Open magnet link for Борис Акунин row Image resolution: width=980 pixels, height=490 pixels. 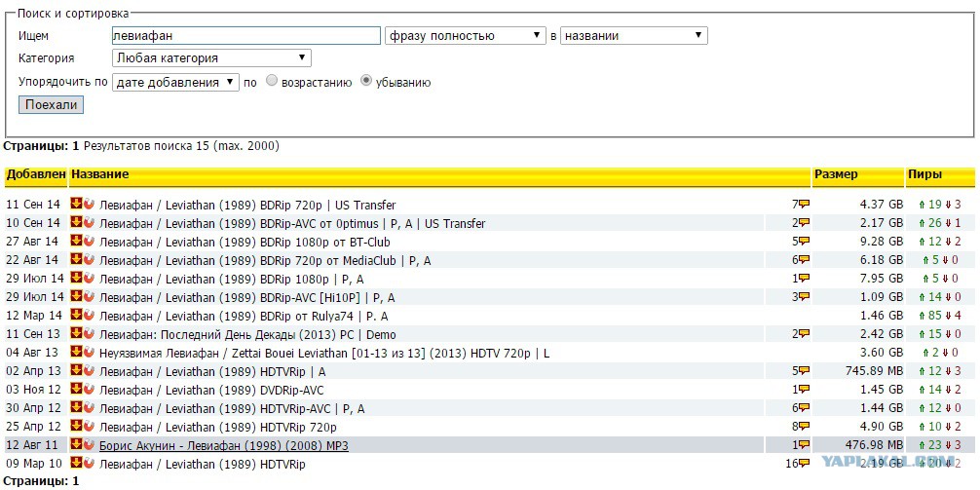tap(89, 444)
